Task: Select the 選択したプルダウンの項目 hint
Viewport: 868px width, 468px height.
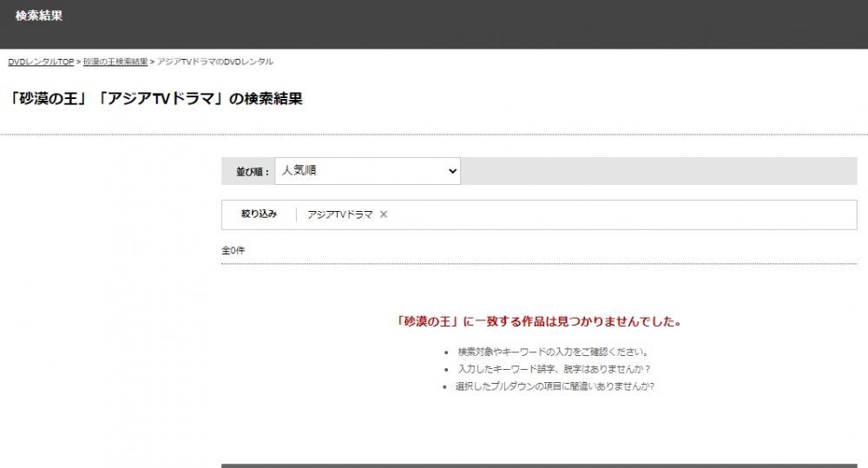Action: pyautogui.click(x=555, y=386)
